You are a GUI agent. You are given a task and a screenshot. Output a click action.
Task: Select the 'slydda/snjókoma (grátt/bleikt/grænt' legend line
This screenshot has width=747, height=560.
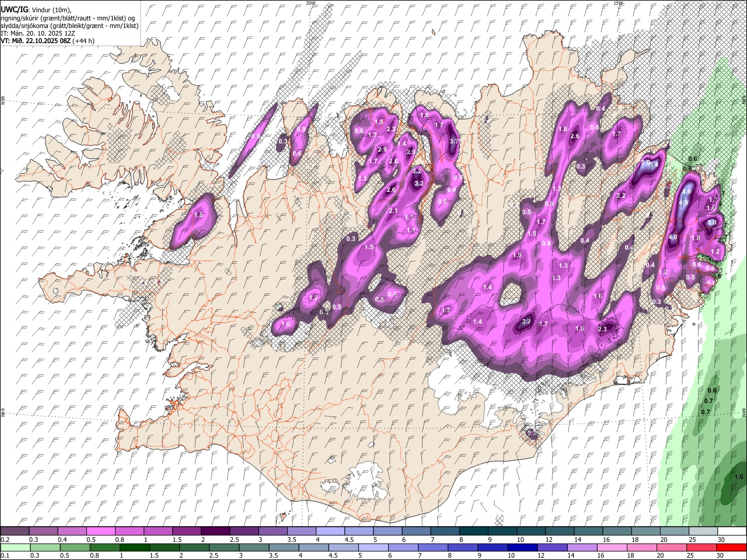coord(69,26)
